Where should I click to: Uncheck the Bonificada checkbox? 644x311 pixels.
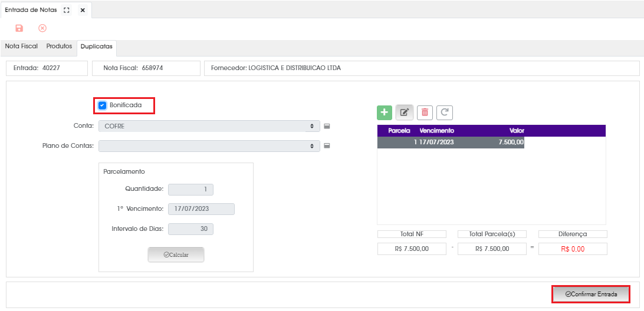click(x=102, y=105)
